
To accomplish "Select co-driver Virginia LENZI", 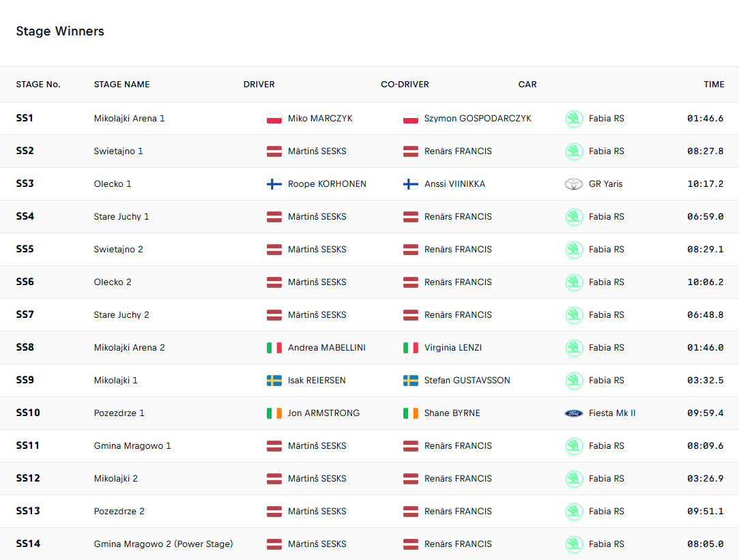I will [x=452, y=348].
